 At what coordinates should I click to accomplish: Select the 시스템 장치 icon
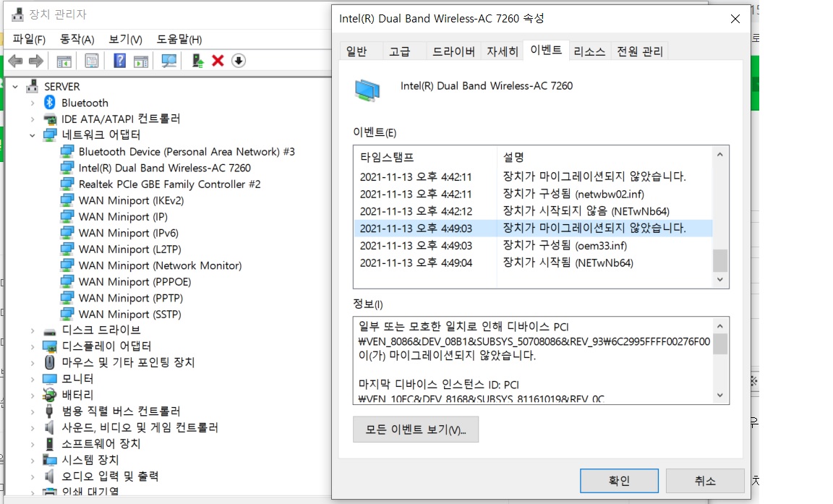tap(50, 460)
